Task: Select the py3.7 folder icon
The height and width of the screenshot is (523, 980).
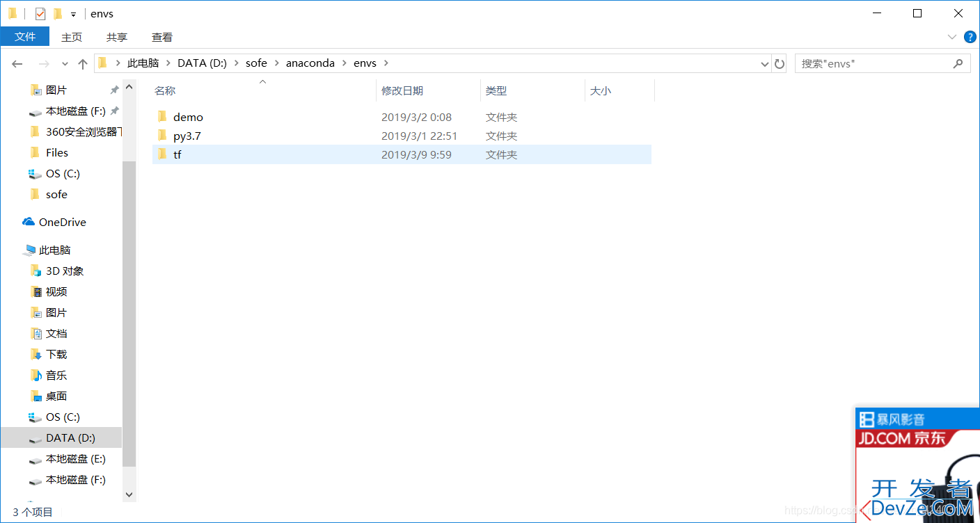Action: point(161,135)
